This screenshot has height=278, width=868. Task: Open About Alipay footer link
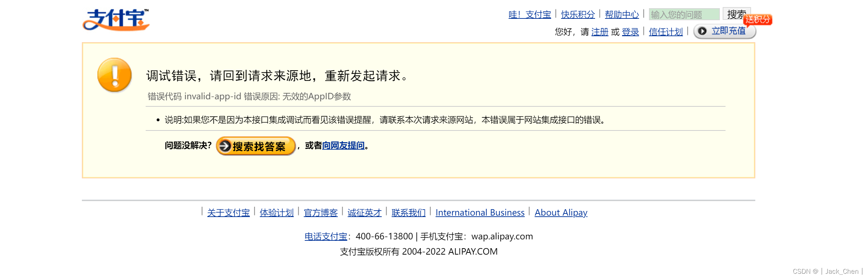pos(561,213)
